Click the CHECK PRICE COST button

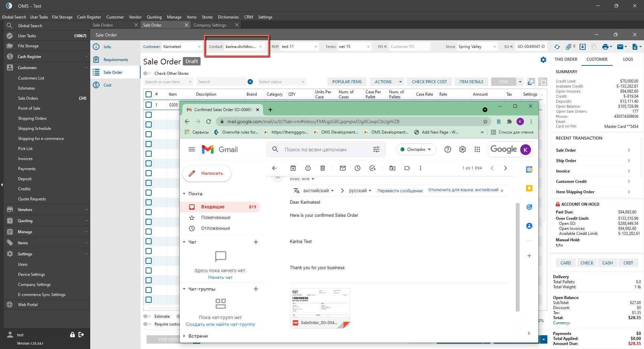point(429,82)
